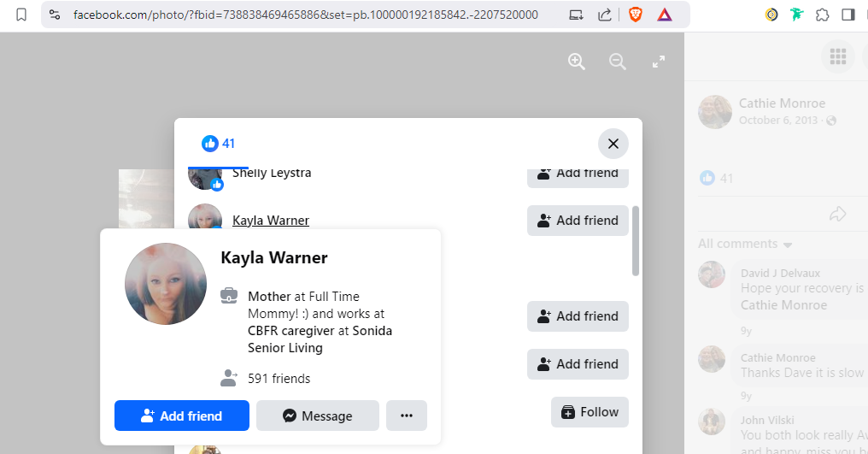Click the briefcase work icon in hover card
Viewport: 868px width, 454px height.
click(229, 296)
